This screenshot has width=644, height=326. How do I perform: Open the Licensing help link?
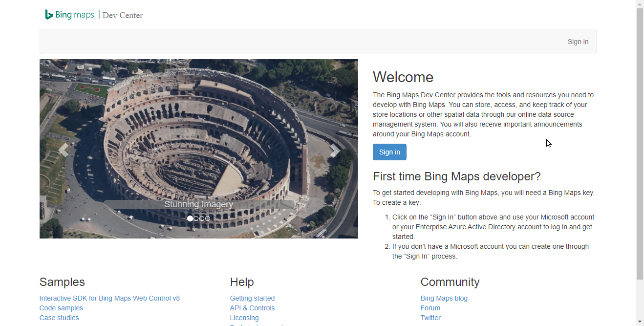(x=244, y=318)
